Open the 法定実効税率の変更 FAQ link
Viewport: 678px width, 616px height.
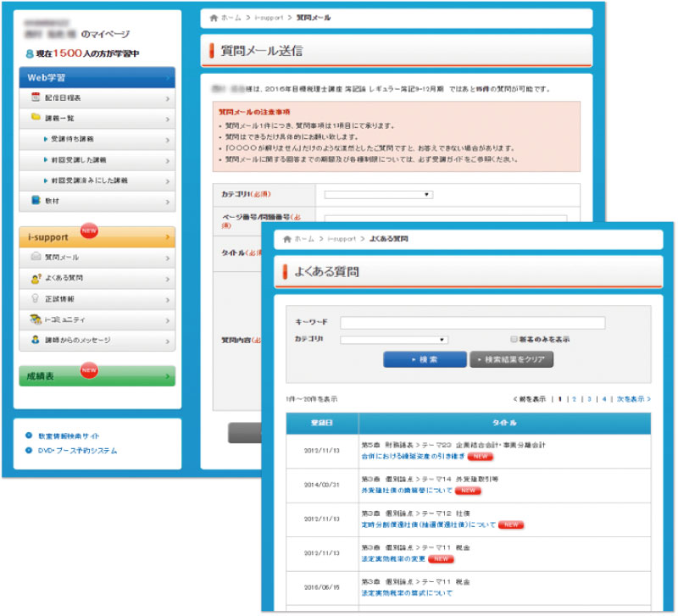coord(395,559)
